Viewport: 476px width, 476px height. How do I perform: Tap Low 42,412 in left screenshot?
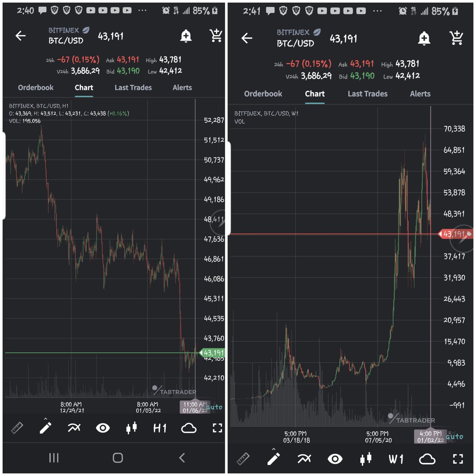tap(165, 71)
